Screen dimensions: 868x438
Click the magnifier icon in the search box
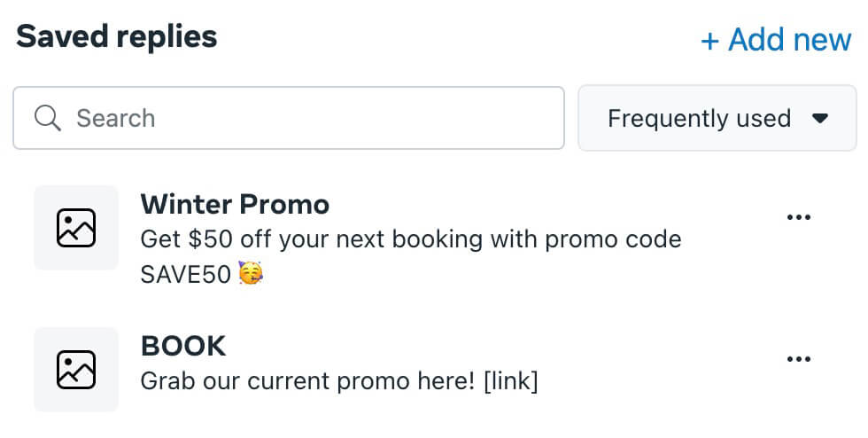[48, 118]
